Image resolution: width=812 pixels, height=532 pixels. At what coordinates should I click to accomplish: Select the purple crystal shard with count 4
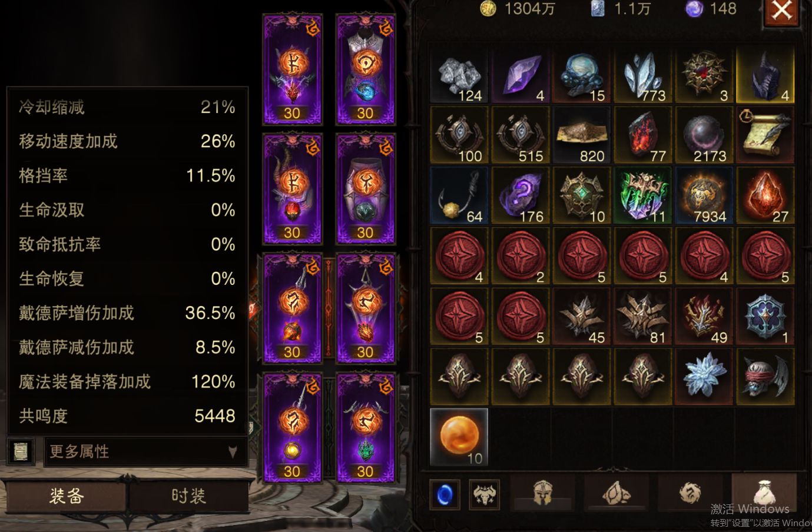click(521, 75)
